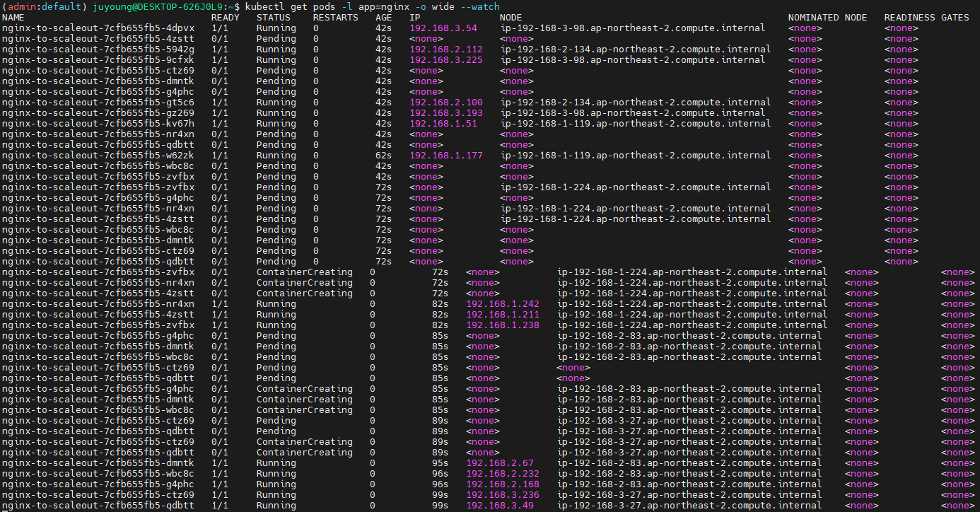Select pod name nginx-to-scaleout-7cfb655fb5-4dpvx
980x512 pixels.
point(98,28)
